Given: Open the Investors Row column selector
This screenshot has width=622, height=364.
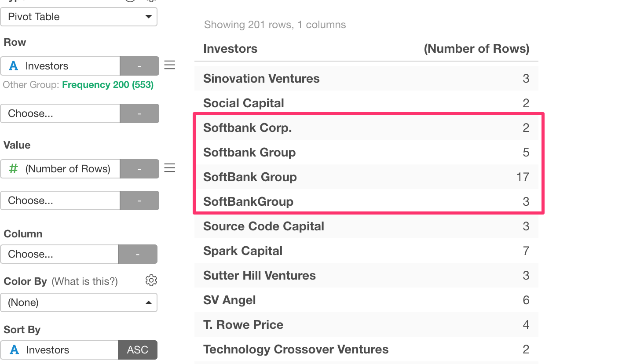Looking at the screenshot, I should pyautogui.click(x=60, y=66).
